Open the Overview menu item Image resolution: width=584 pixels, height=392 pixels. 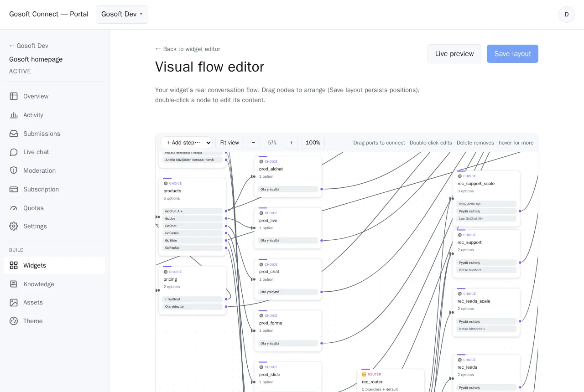coord(54,96)
